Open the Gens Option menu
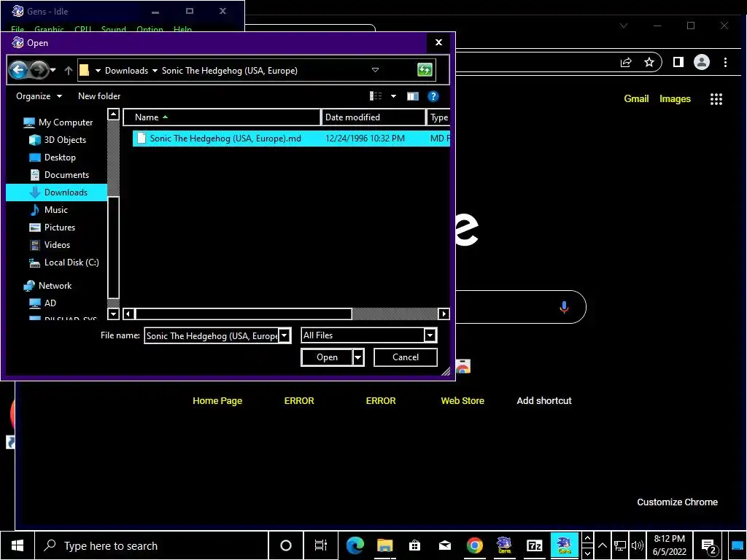 (150, 28)
